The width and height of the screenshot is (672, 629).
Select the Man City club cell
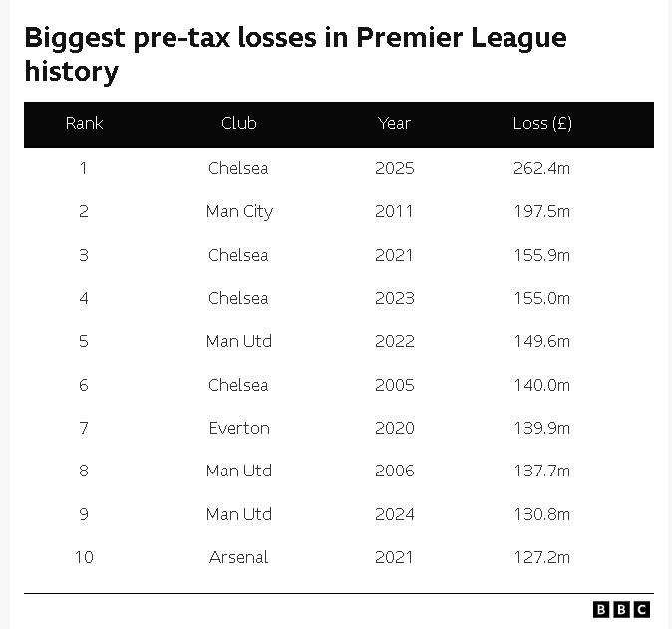click(x=238, y=211)
